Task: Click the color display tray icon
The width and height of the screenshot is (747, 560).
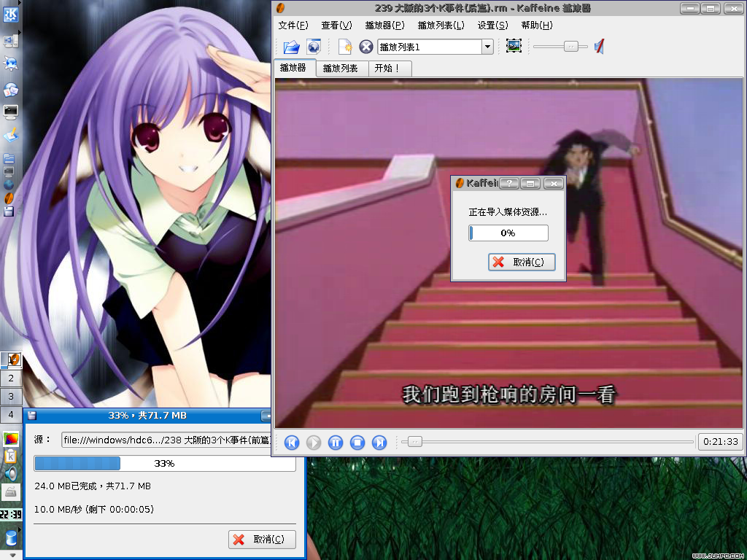Action: 11,438
